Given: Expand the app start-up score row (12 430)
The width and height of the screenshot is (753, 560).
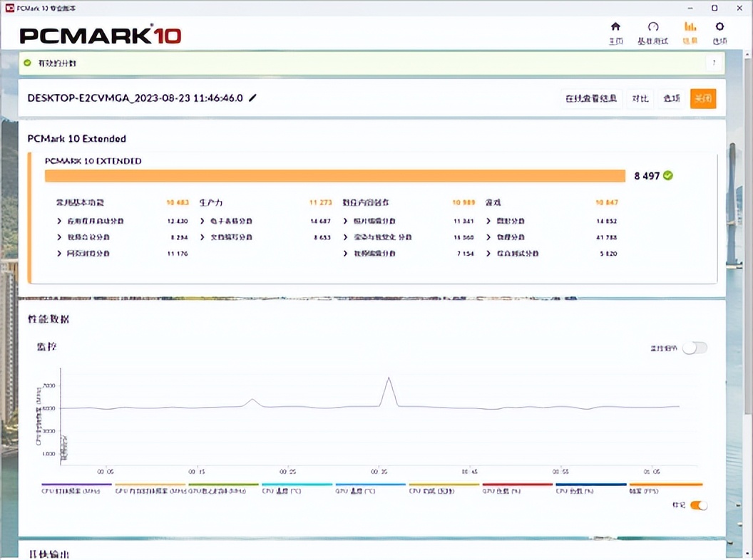Looking at the screenshot, I should click(60, 221).
